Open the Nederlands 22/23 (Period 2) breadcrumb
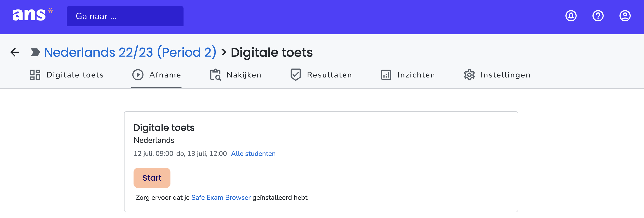This screenshot has height=218, width=644. click(130, 52)
